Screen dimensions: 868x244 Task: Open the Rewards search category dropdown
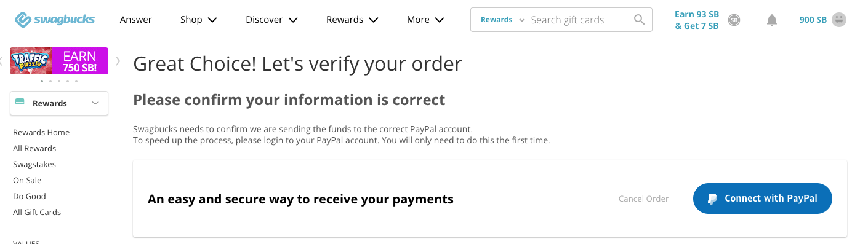pos(502,20)
